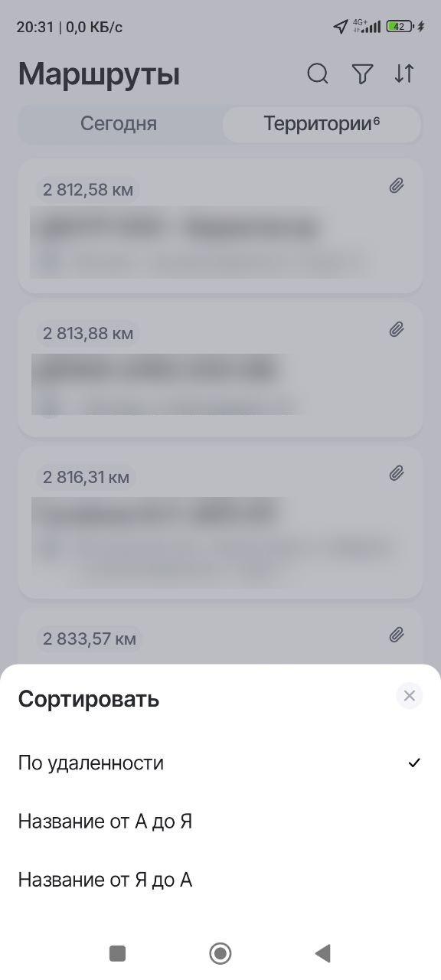Image resolution: width=441 pixels, height=980 pixels.
Task: Tap paperclip on 2 833,57 км card
Action: 397,635
